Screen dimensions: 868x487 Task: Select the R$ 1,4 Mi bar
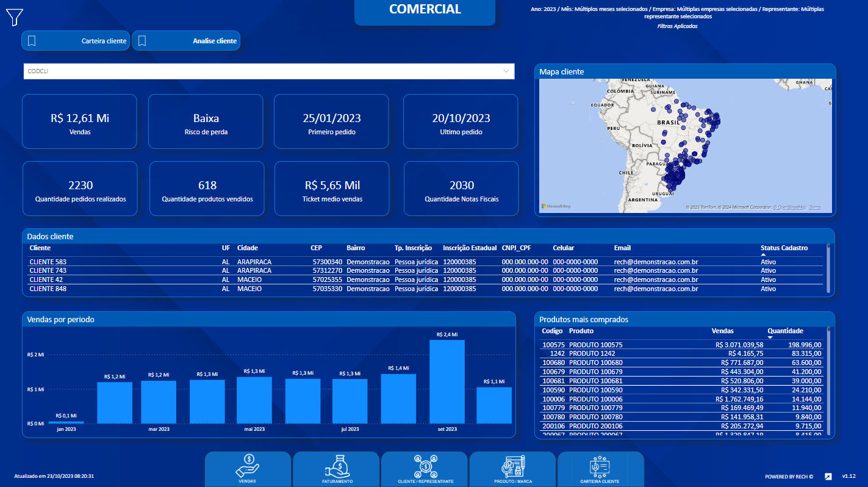point(398,399)
